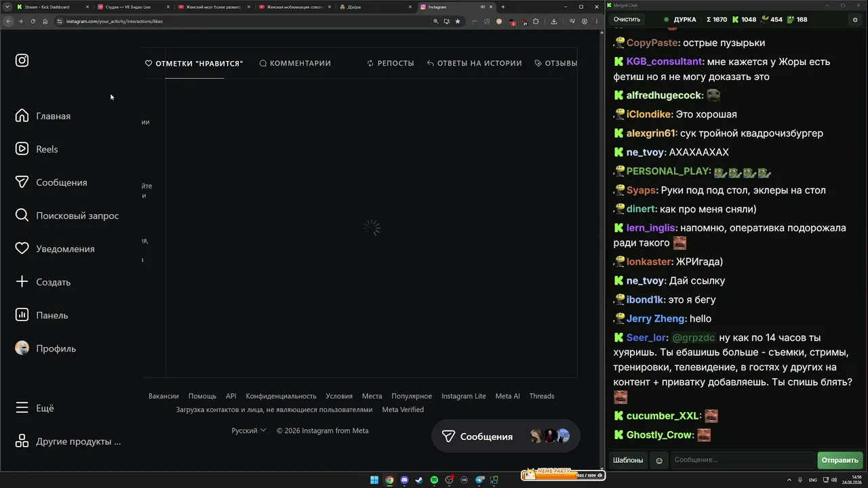Bookmark this page with the star

point(458,21)
